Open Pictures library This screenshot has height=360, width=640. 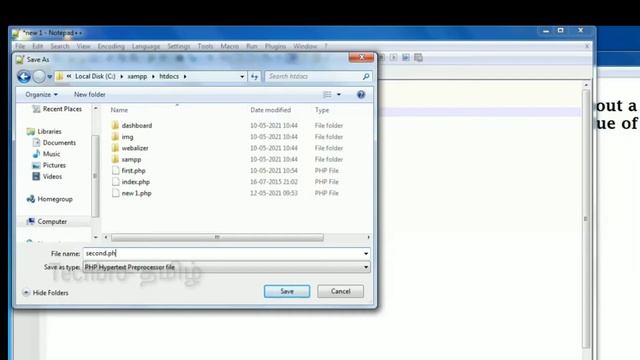[x=49, y=165]
